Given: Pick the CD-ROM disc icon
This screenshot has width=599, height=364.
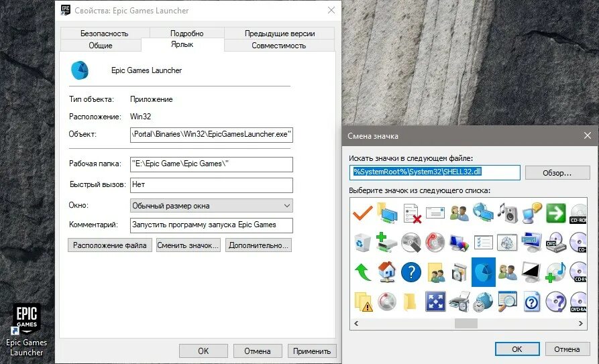Looking at the screenshot, I should click(x=578, y=214).
